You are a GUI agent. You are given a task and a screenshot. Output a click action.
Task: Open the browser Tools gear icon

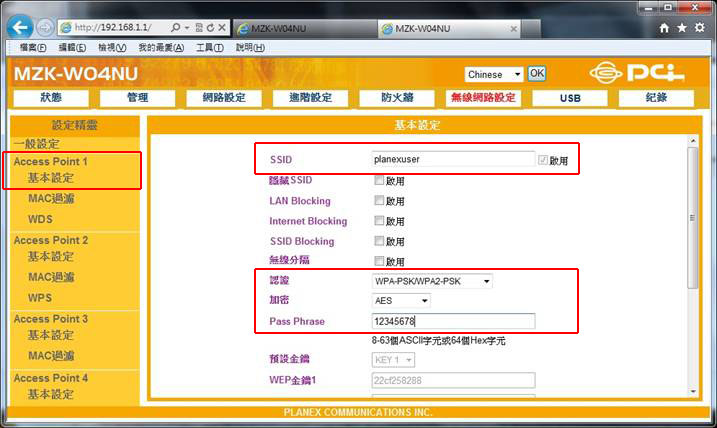[700, 28]
